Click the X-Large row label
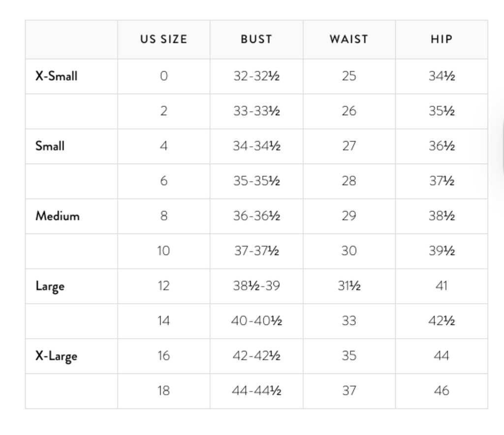504x435 pixels. tap(56, 356)
